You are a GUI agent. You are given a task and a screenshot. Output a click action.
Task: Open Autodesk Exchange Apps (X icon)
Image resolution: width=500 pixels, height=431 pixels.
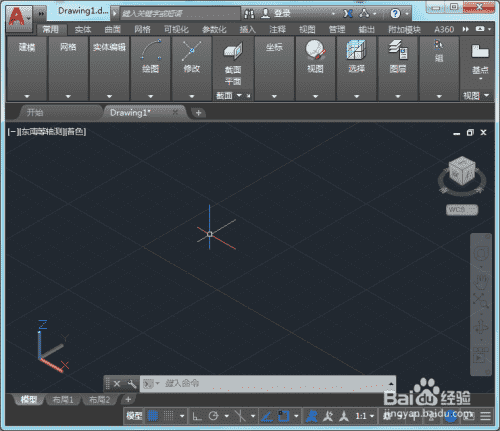click(x=348, y=14)
